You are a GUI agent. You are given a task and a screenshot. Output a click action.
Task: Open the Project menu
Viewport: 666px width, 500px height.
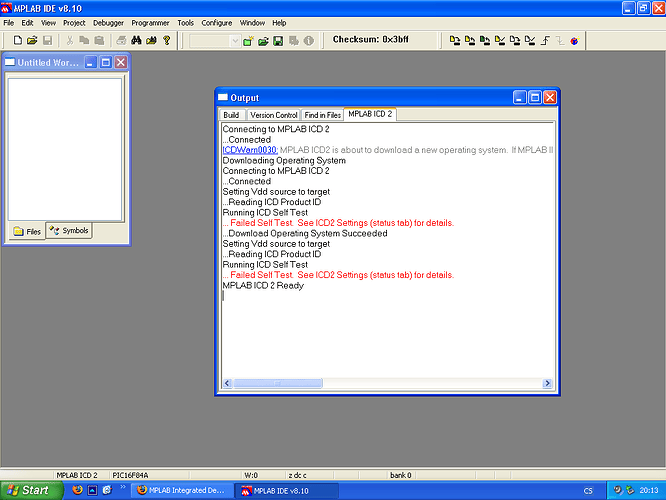(74, 23)
